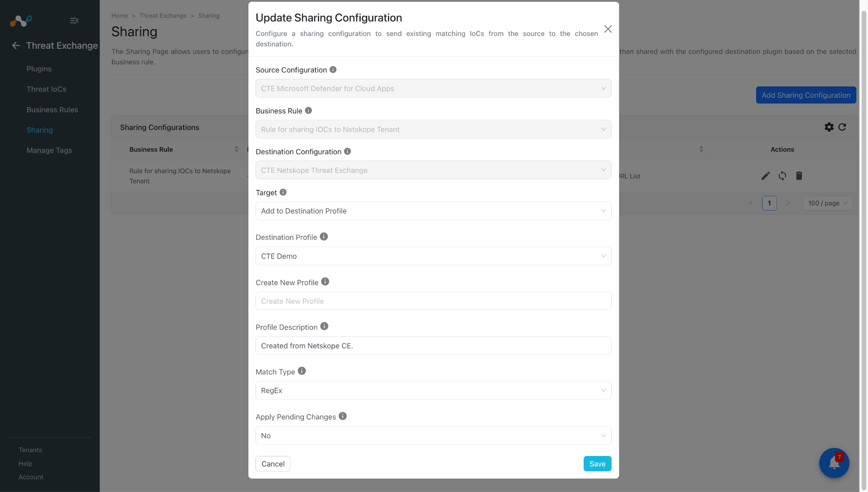Save the sharing configuration
868x492 pixels.
pyautogui.click(x=597, y=464)
